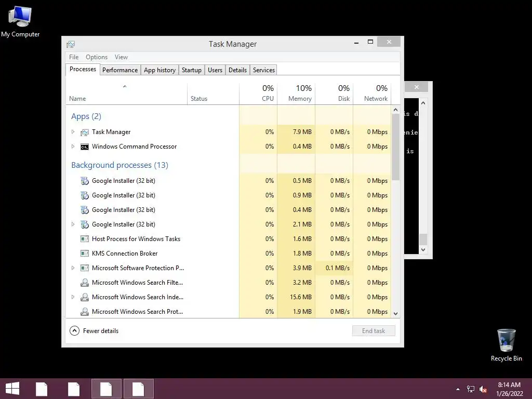
Task: Switch to the Services tab
Action: [x=263, y=70]
